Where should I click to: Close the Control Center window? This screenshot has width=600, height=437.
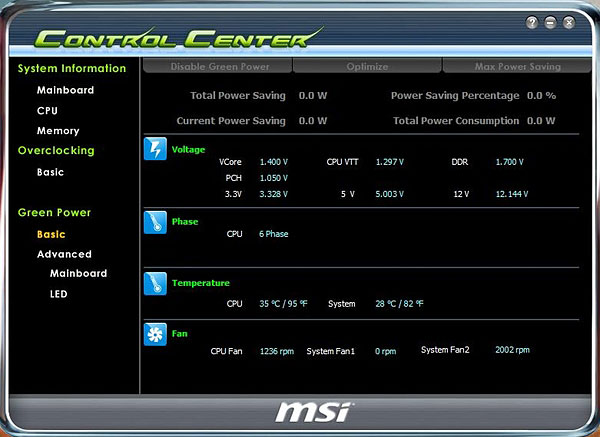click(569, 23)
